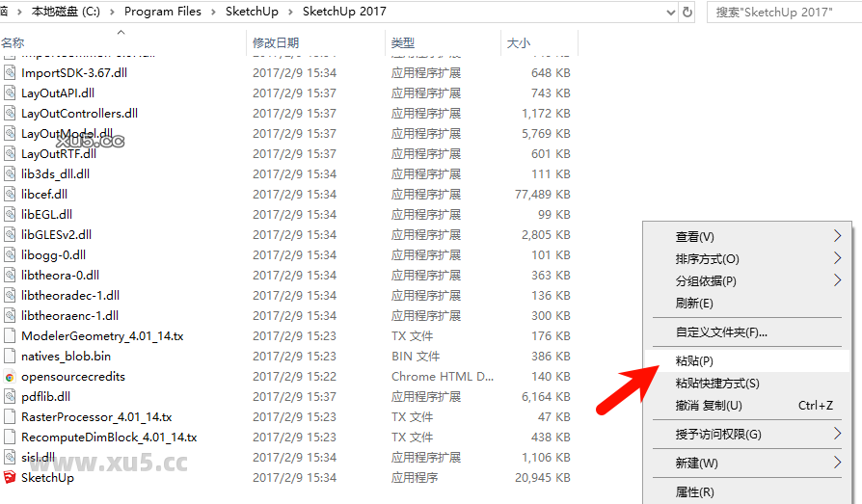Screen dimensions: 862x504
Task: Choose 粘贴(P) from the context menu
Action: pos(694,361)
